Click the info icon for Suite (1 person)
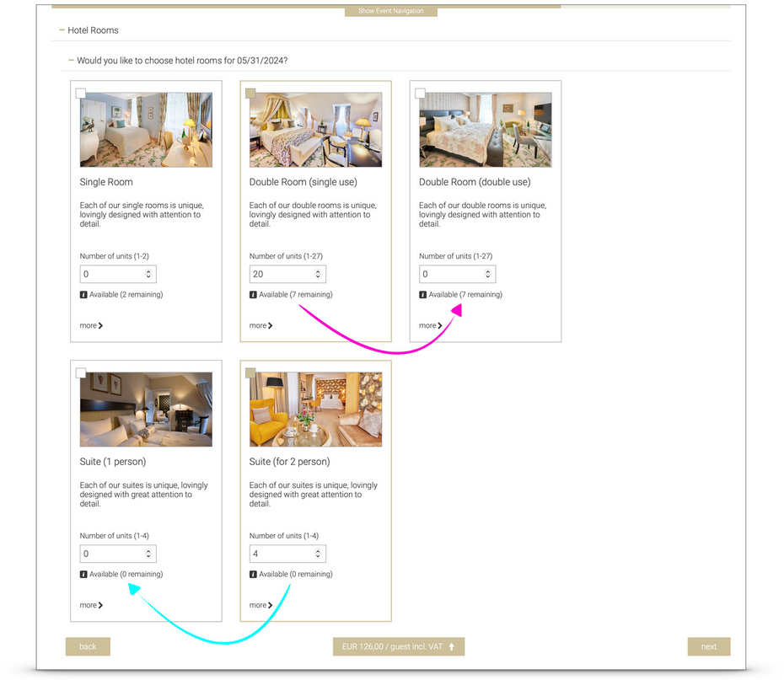The width and height of the screenshot is (784, 680). click(x=83, y=574)
